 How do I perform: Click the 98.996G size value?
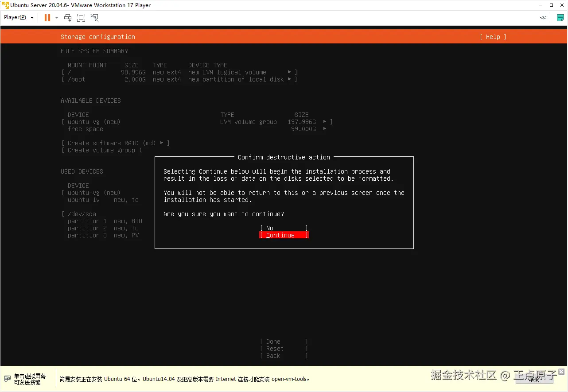pos(133,72)
